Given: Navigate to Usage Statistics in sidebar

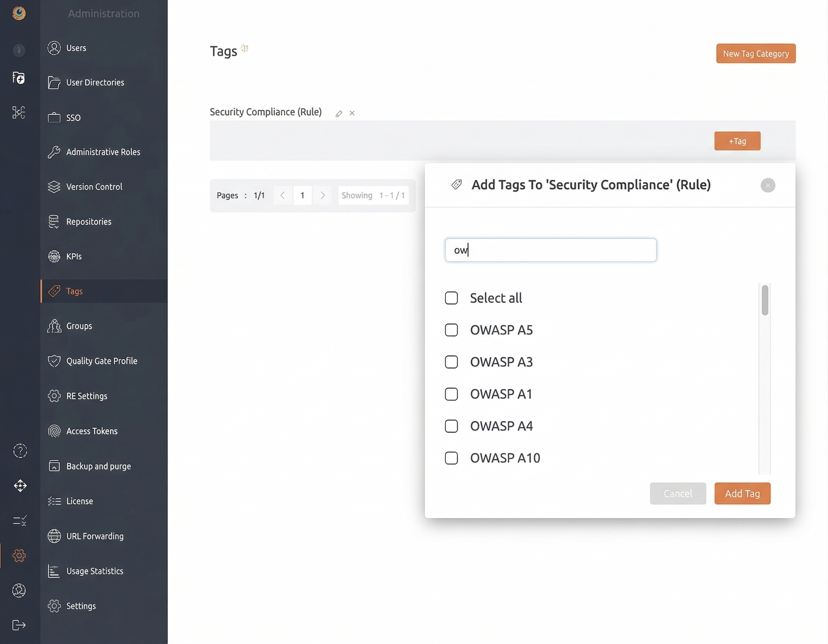Looking at the screenshot, I should (94, 571).
